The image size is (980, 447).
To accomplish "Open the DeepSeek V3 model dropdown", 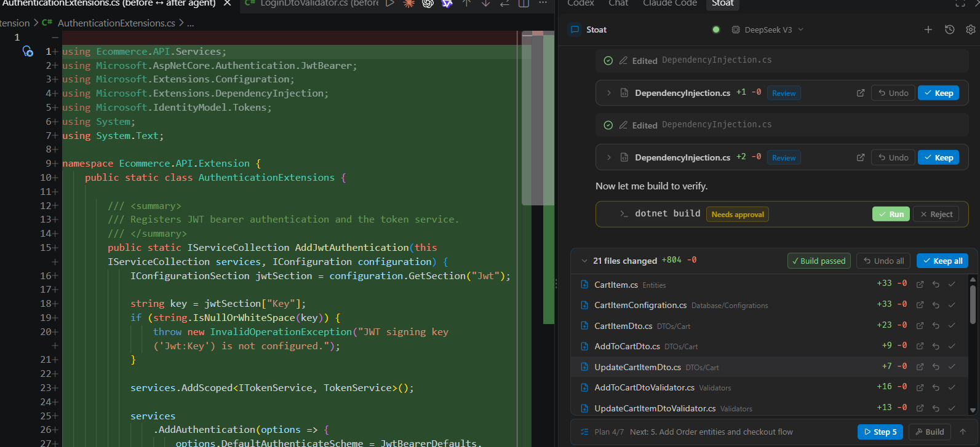I will tap(768, 30).
